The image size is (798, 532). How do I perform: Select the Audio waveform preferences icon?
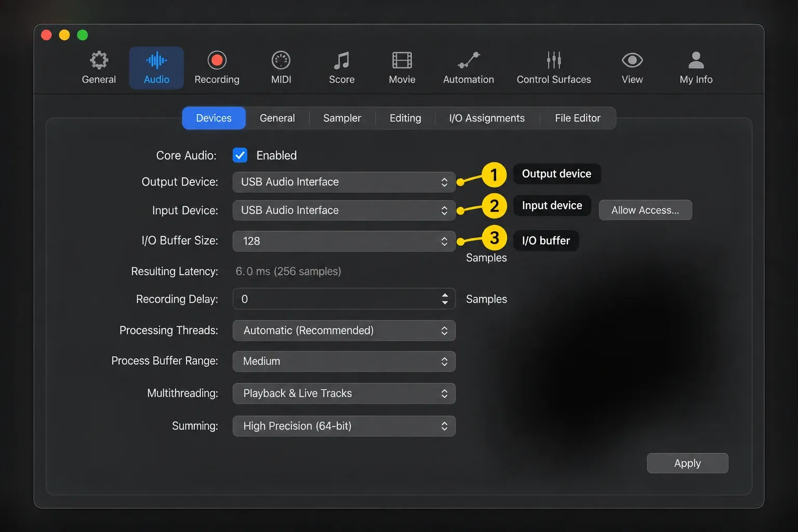click(x=156, y=60)
